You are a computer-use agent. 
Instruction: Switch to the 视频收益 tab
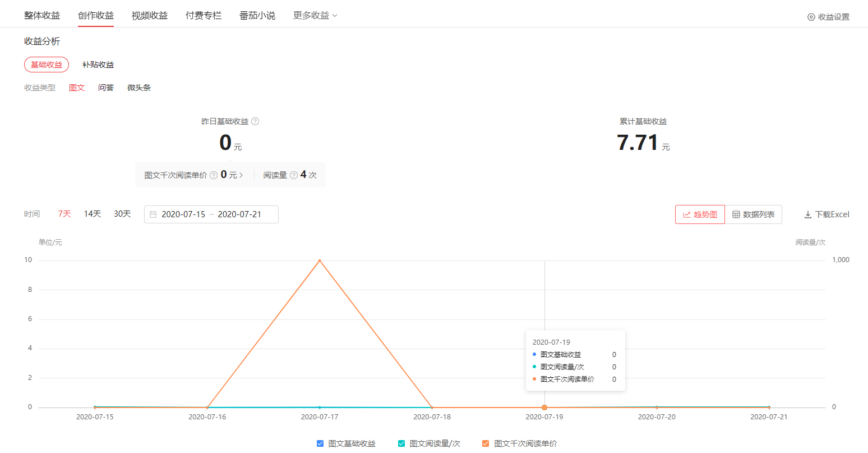149,15
